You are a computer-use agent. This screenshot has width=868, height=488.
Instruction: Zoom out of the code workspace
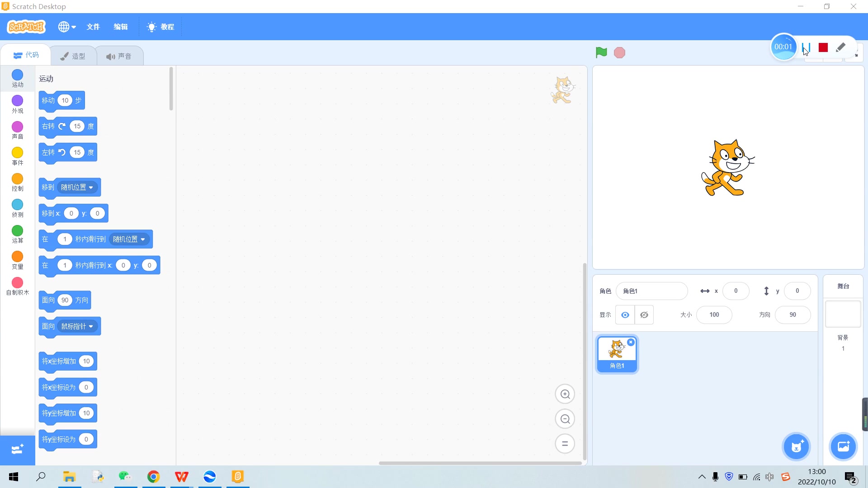[565, 419]
